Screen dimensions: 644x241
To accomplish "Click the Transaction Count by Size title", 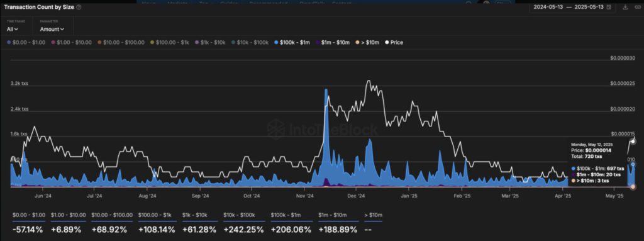I will [39, 8].
